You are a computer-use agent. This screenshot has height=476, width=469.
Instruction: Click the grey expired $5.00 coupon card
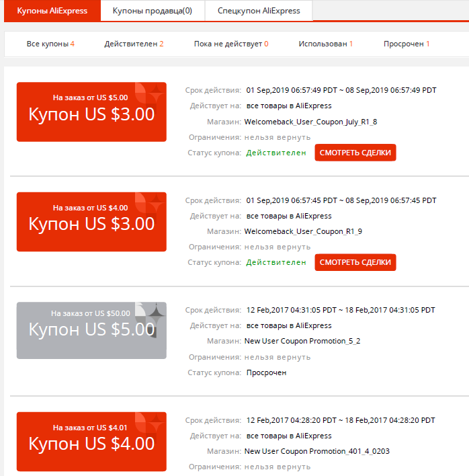point(91,330)
